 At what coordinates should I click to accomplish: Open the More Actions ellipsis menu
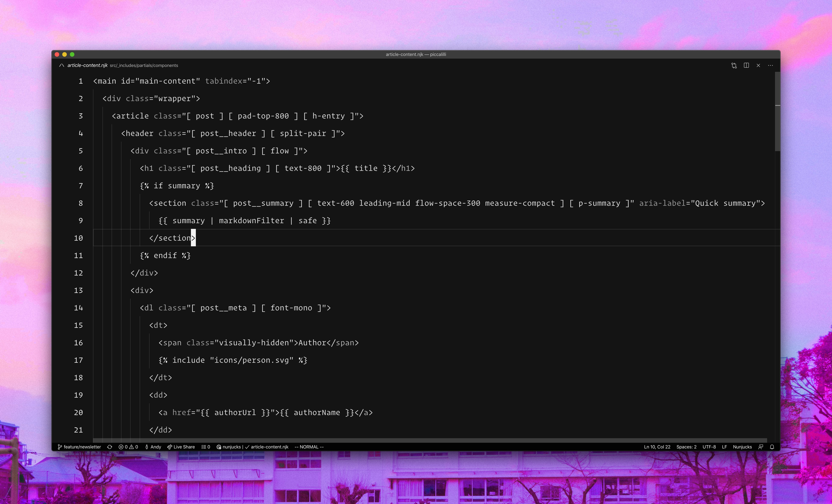coord(770,65)
